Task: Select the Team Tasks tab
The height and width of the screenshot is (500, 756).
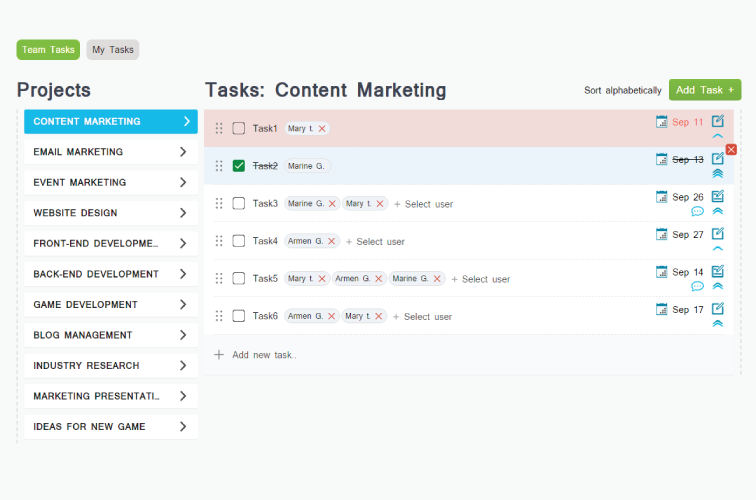Action: [x=48, y=50]
